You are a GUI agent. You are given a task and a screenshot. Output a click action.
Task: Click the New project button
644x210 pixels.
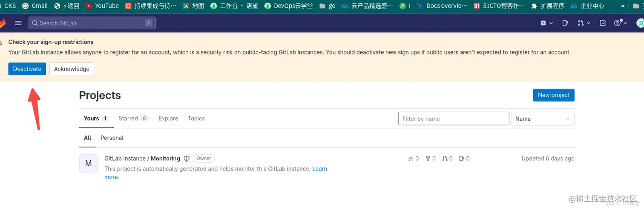[554, 95]
